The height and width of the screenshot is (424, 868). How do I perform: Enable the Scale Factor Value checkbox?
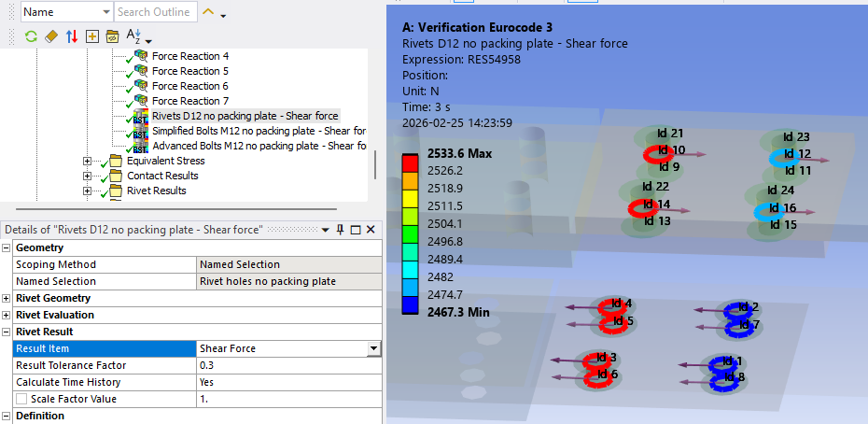(x=20, y=399)
